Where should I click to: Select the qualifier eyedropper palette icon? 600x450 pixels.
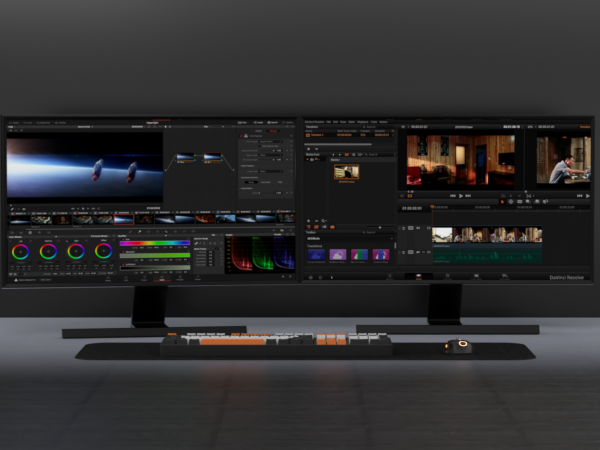139,232
